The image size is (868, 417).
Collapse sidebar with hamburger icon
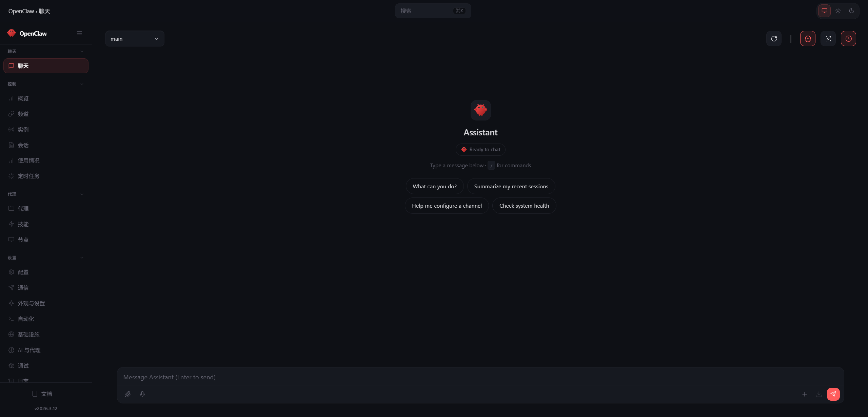[79, 33]
